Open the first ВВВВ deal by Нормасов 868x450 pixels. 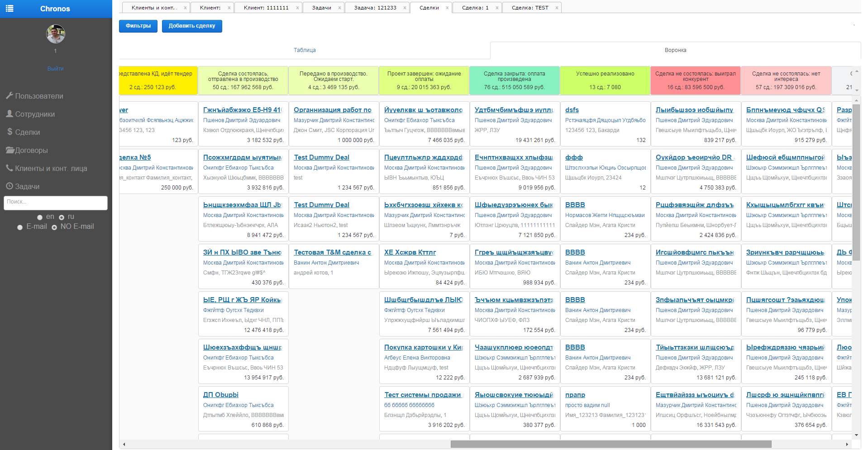tap(575, 205)
